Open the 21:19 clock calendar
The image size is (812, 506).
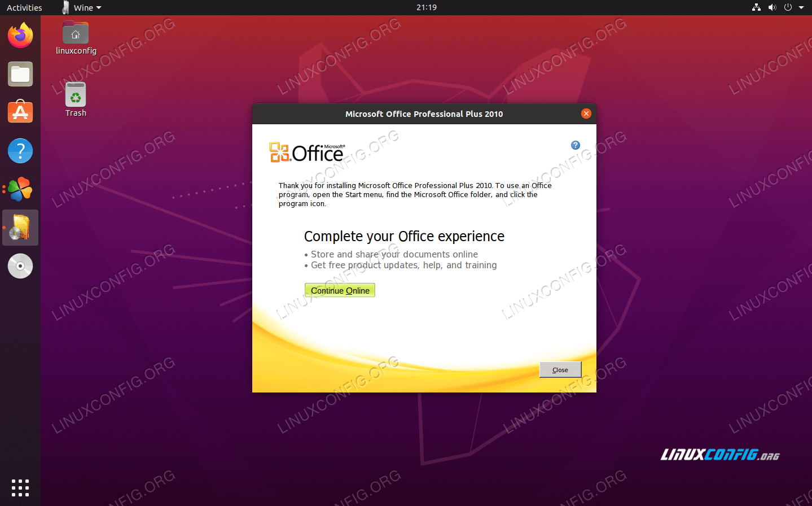tap(427, 7)
